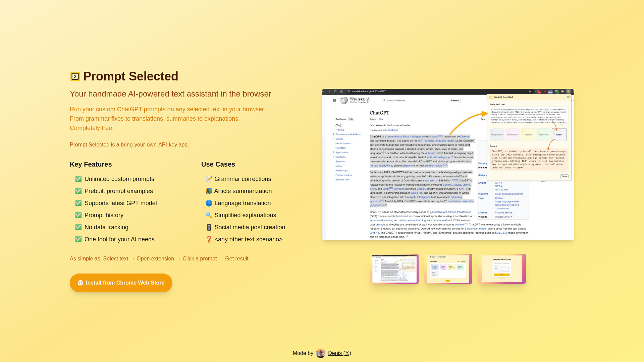Click the Install from Chrome Web Store button
This screenshot has height=362, width=644.
(x=121, y=283)
